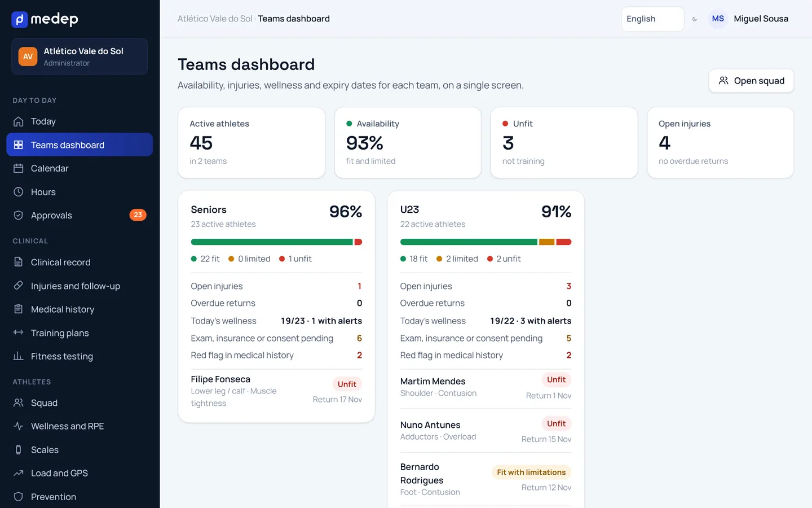Click the Atlético Vale do Sol breadcrumb link
812x508 pixels.
point(215,19)
